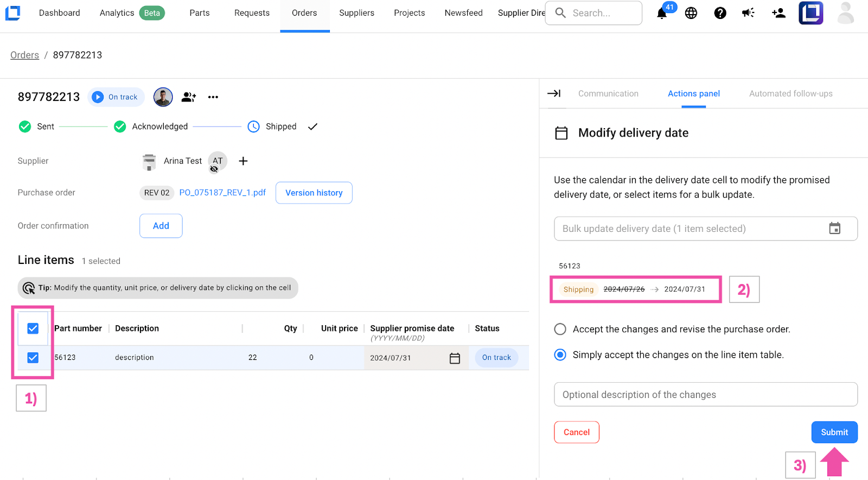Expand the Shipped status checkmark
This screenshot has height=480, width=868.
coord(312,127)
